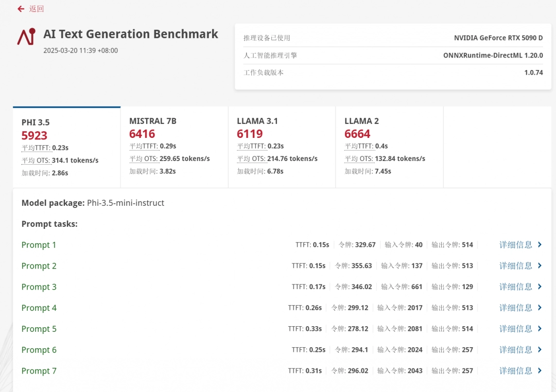Click 详细信息 next to Prompt 5
This screenshot has height=392, width=556.
516,329
